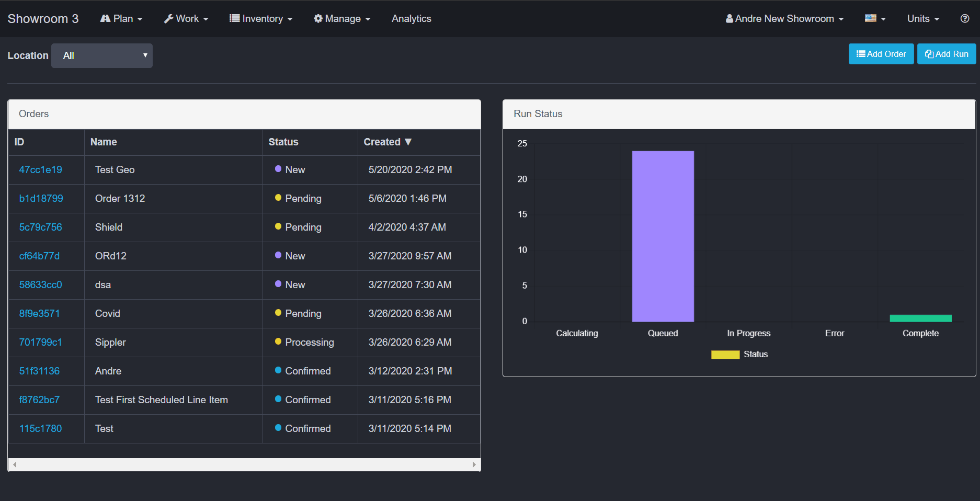This screenshot has height=501, width=980.
Task: Open the Location dropdown
Action: [x=102, y=55]
